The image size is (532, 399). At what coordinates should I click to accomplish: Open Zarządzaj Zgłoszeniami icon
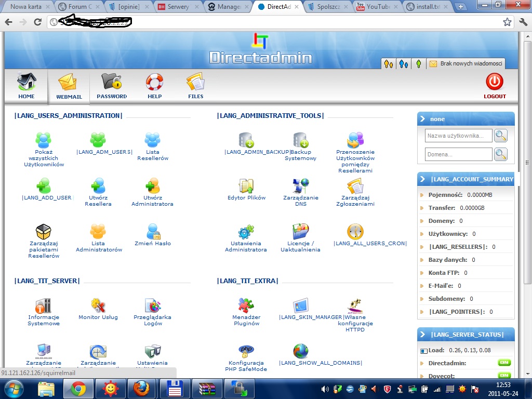click(x=355, y=185)
